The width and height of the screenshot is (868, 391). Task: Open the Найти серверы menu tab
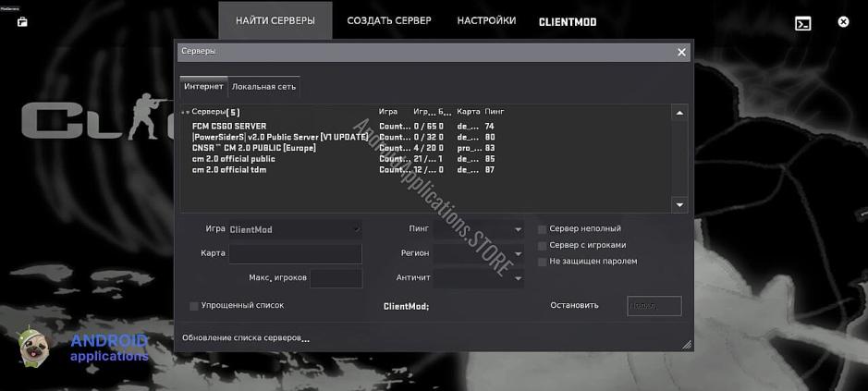(x=275, y=21)
